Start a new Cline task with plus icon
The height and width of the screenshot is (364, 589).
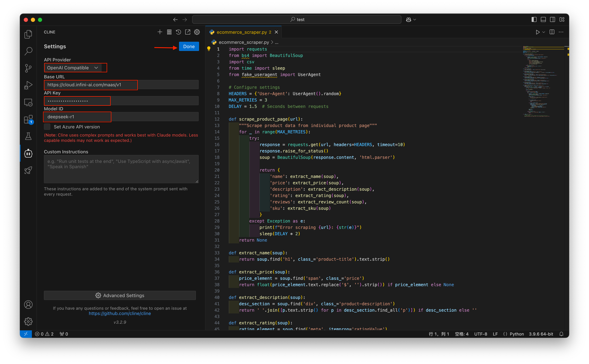coord(160,32)
